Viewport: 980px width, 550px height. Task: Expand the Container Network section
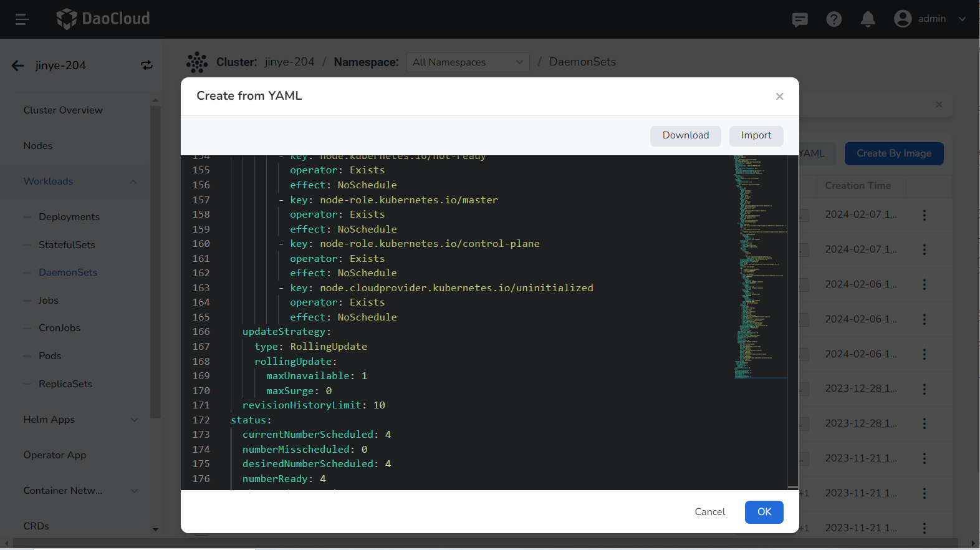[134, 491]
